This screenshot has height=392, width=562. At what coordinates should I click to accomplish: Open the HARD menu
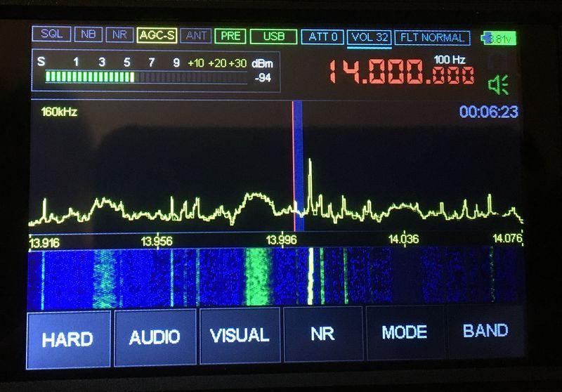tap(68, 339)
